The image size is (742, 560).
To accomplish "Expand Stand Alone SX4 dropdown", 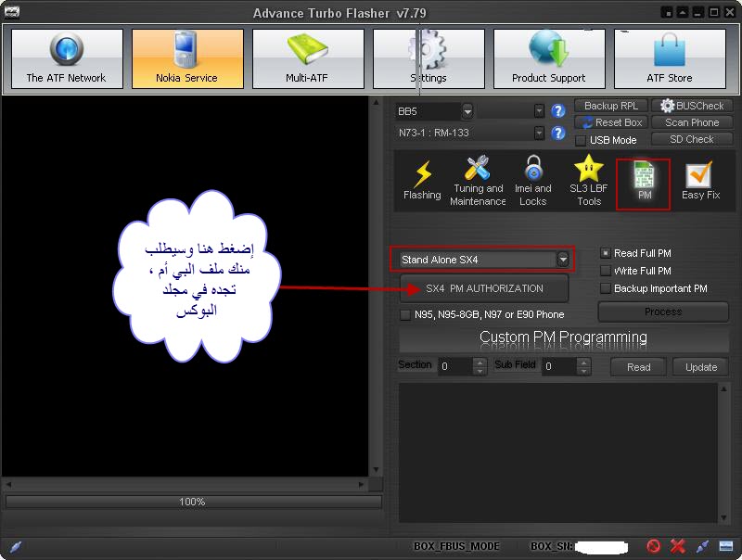I will (x=563, y=260).
